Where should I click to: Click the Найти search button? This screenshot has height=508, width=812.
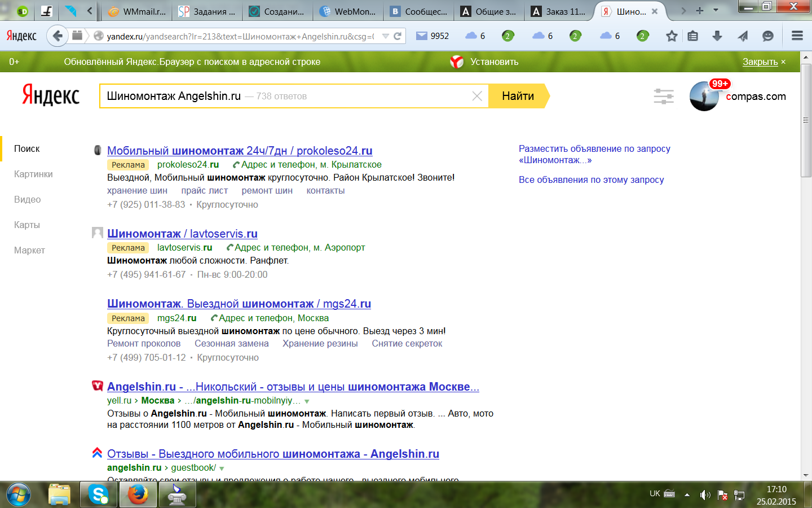point(518,96)
